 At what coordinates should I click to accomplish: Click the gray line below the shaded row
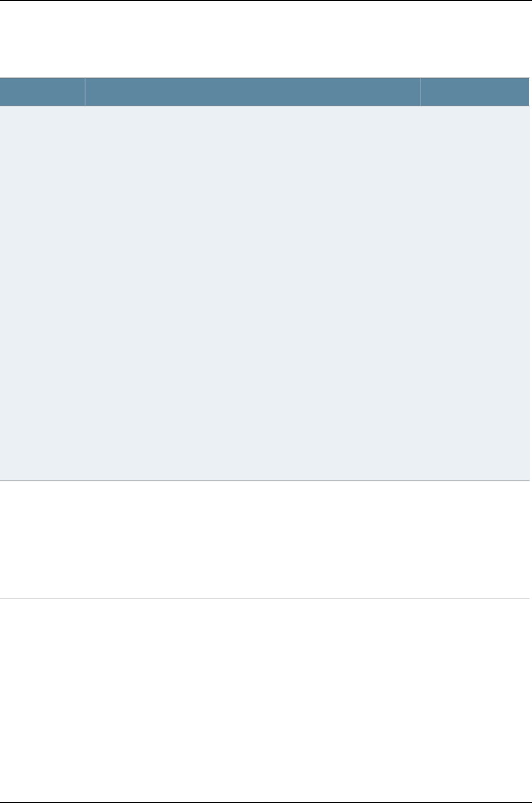(x=265, y=481)
